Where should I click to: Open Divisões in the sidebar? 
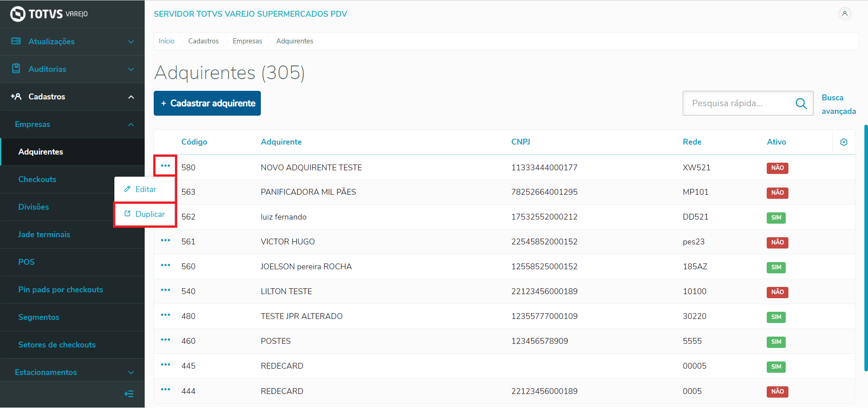click(x=33, y=207)
